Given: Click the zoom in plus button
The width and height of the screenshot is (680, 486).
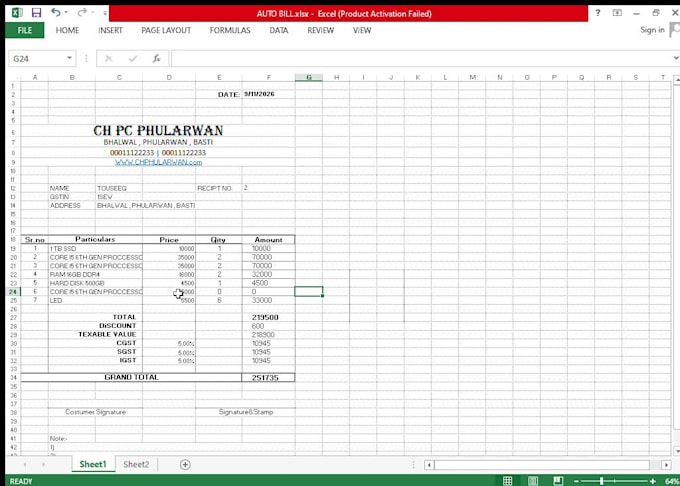Looking at the screenshot, I should pos(653,481).
